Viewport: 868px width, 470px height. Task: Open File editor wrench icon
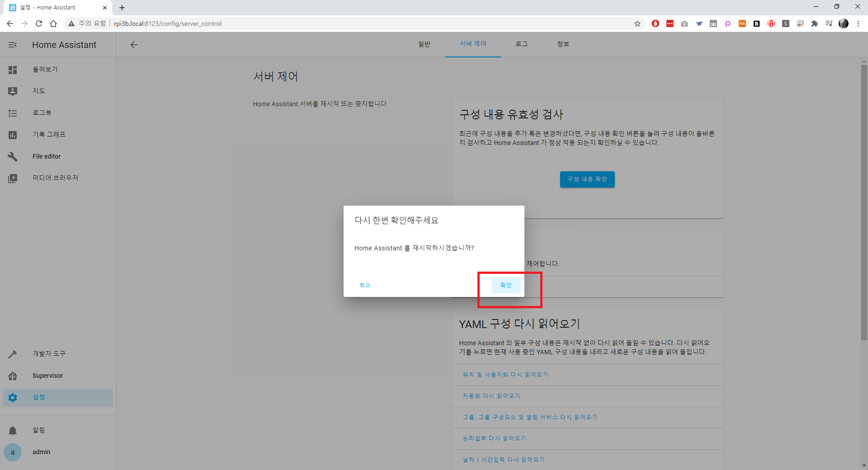[13, 156]
